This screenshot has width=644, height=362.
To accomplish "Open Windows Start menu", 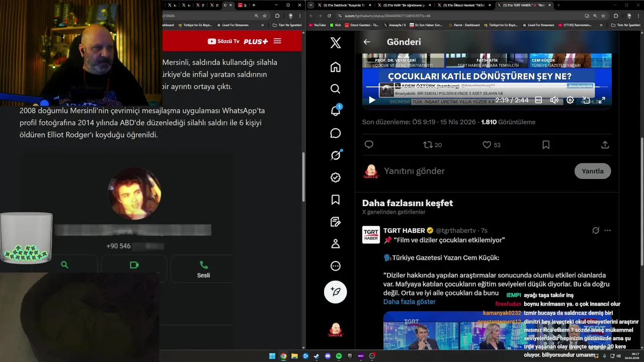I will click(272, 356).
